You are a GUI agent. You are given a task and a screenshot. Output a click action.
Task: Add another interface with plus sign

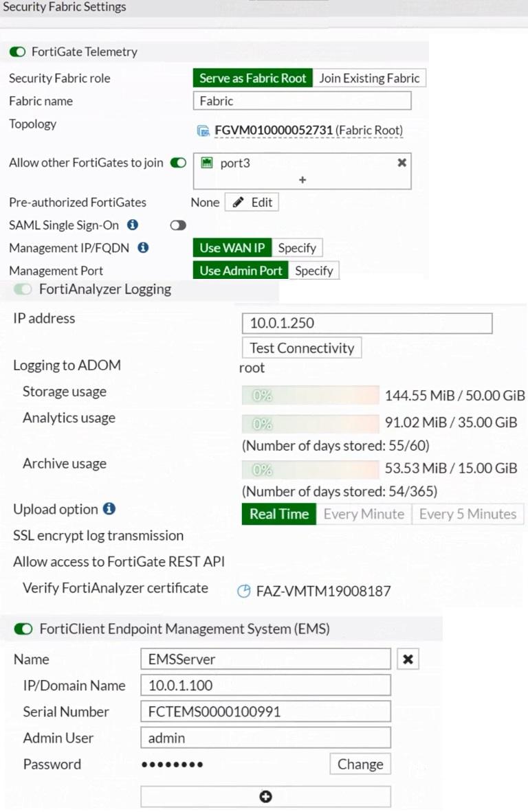(302, 180)
